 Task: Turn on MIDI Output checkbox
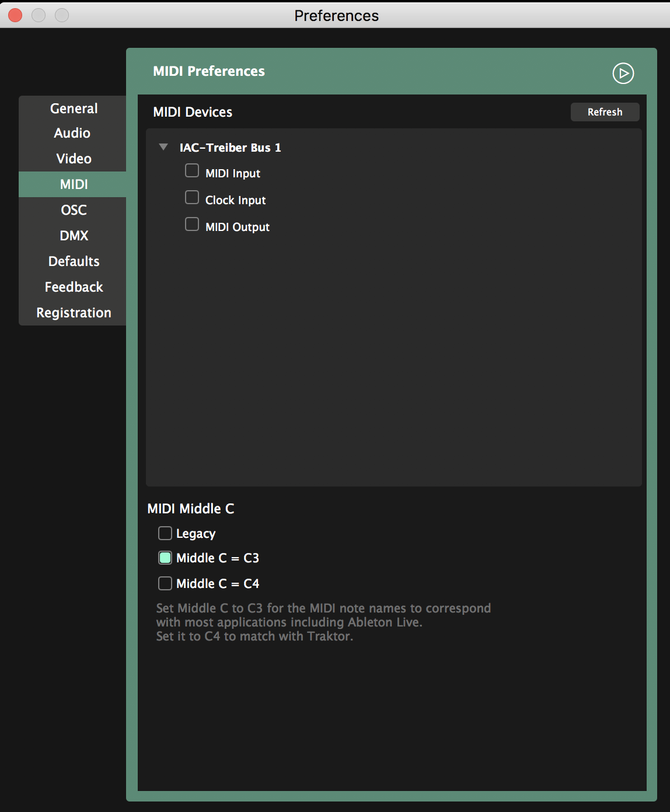[192, 225]
